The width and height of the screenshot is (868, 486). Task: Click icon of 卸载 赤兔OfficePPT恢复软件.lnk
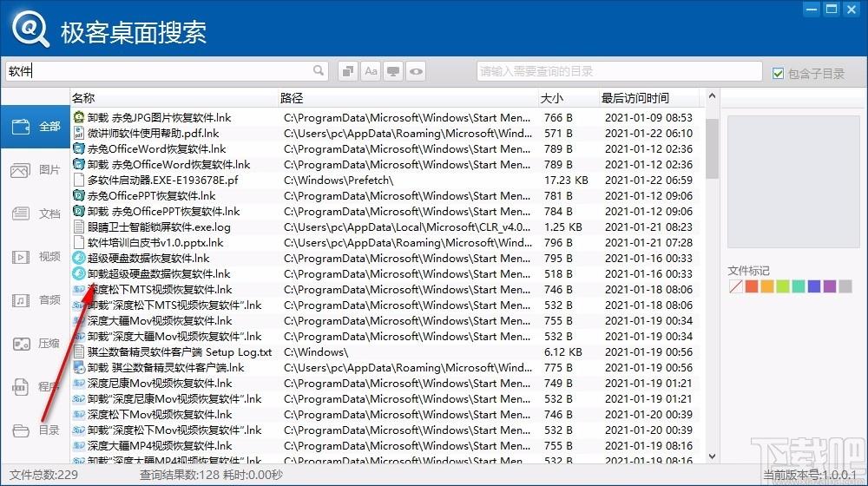79,211
